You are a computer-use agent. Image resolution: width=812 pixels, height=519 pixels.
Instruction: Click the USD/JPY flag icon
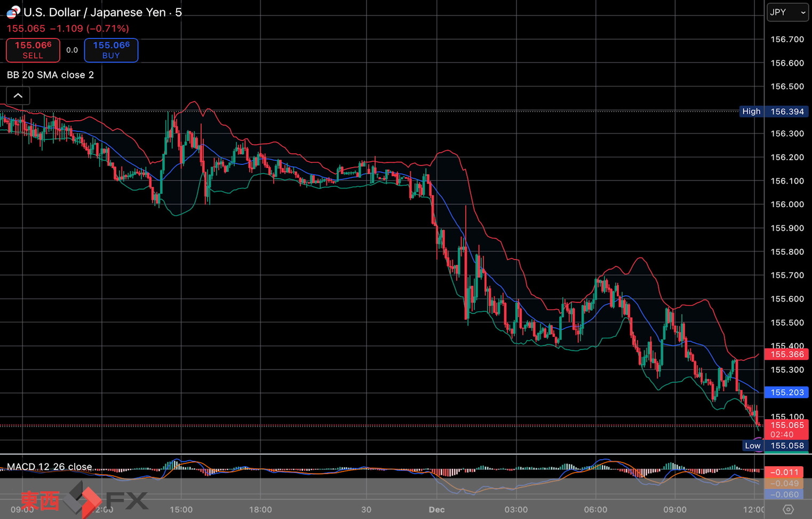(x=13, y=12)
